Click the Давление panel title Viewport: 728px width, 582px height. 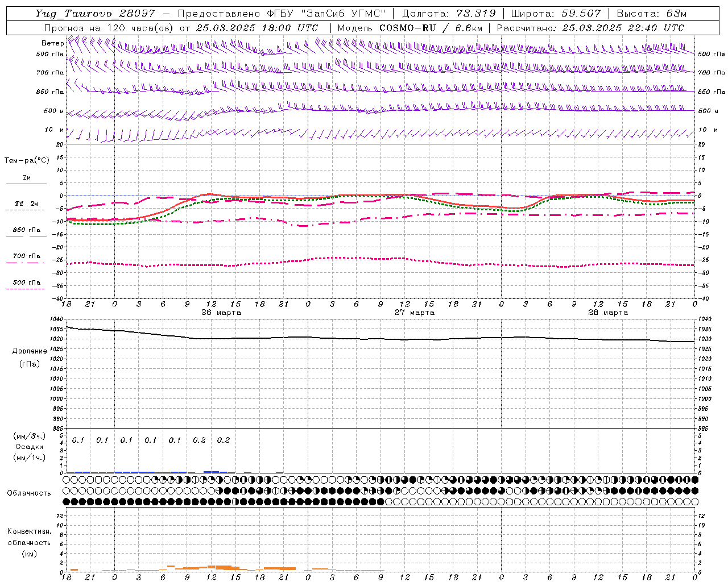click(30, 351)
